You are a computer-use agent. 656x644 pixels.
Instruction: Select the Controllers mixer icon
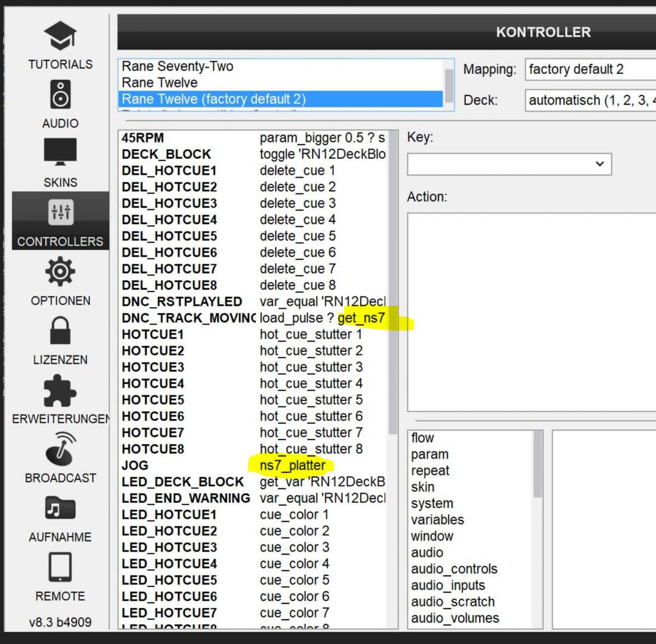coord(61,212)
